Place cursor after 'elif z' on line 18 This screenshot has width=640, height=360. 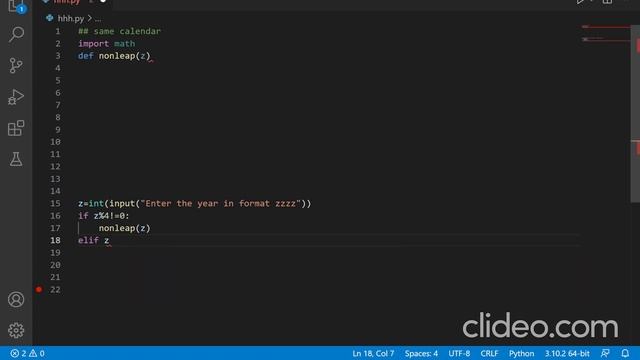point(110,240)
